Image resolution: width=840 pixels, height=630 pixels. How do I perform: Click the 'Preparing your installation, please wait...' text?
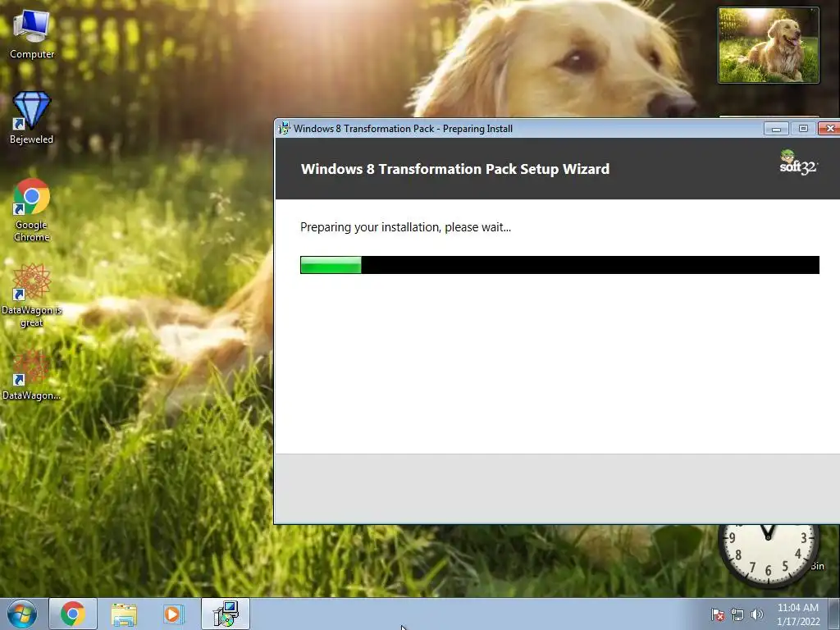click(x=405, y=227)
